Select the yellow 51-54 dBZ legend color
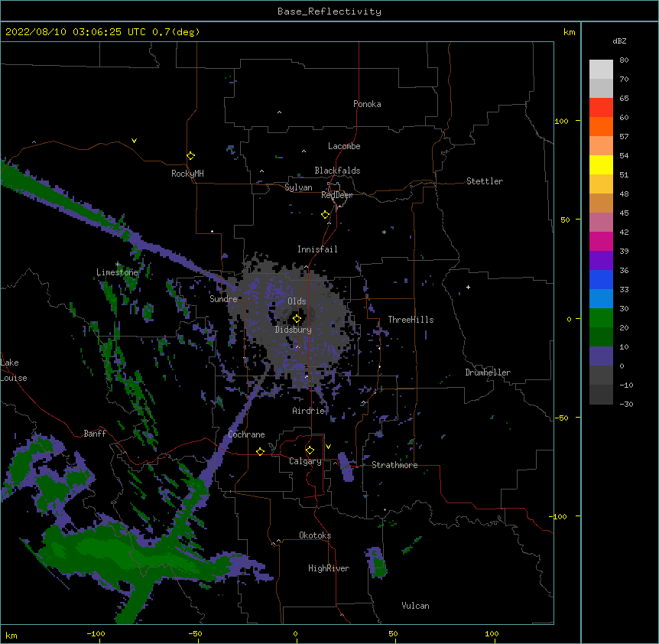Screen dimensions: 659x644 [x=601, y=165]
